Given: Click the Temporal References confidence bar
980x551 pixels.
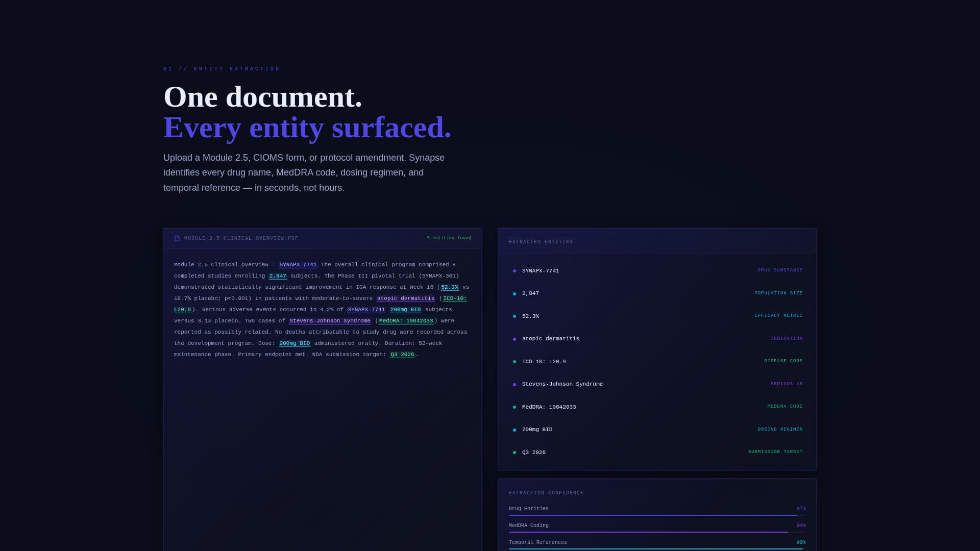Looking at the screenshot, I should 657,549.
